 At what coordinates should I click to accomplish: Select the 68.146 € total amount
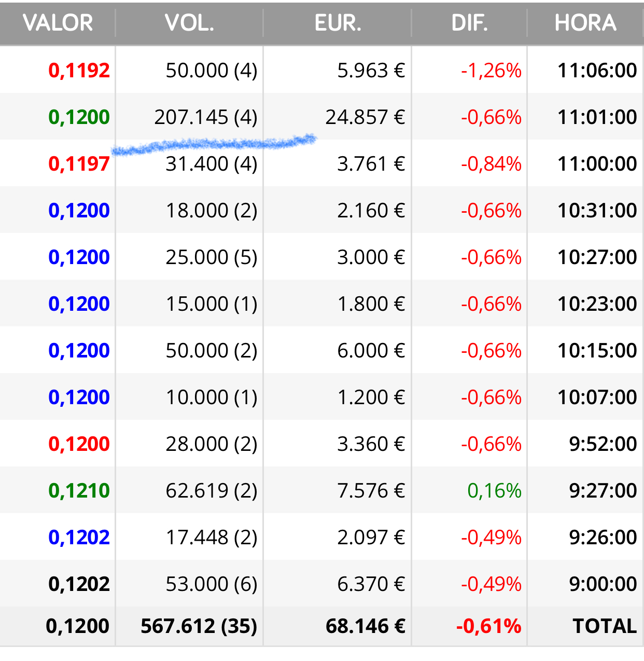366,626
